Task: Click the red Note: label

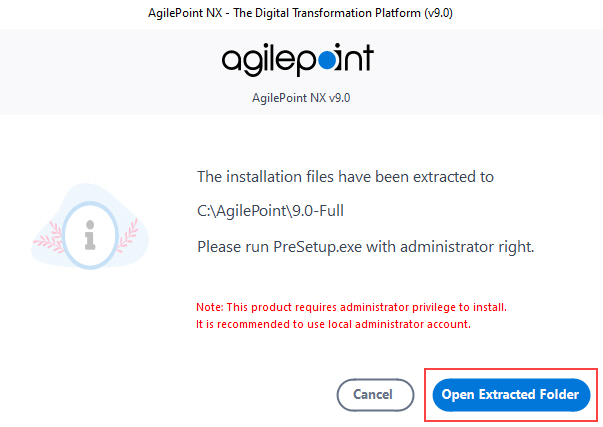Action: (x=210, y=307)
